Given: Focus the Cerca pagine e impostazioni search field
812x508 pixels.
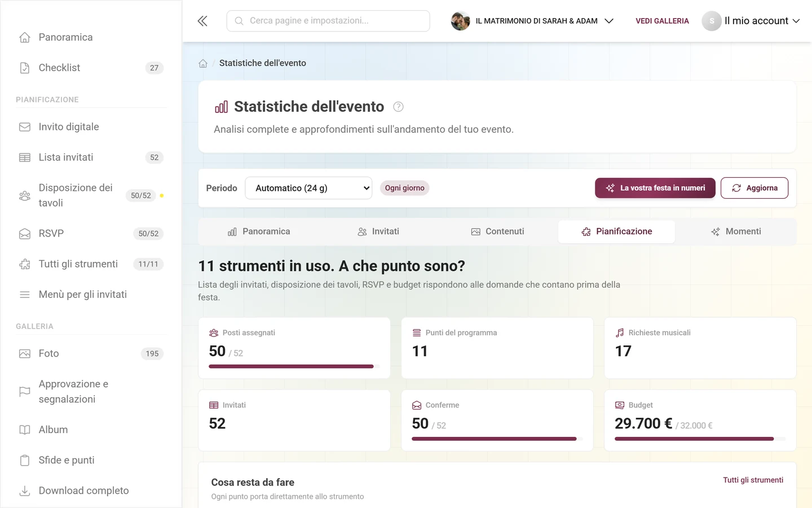Looking at the screenshot, I should click(328, 21).
